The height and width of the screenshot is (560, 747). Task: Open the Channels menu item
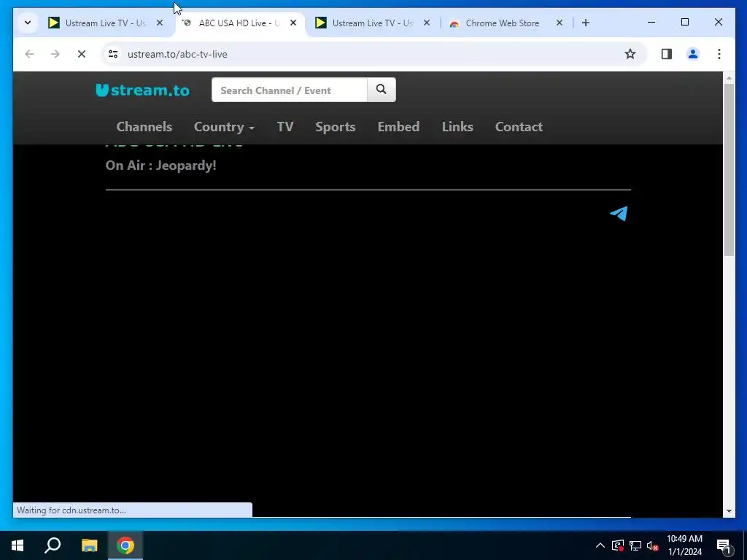[144, 127]
